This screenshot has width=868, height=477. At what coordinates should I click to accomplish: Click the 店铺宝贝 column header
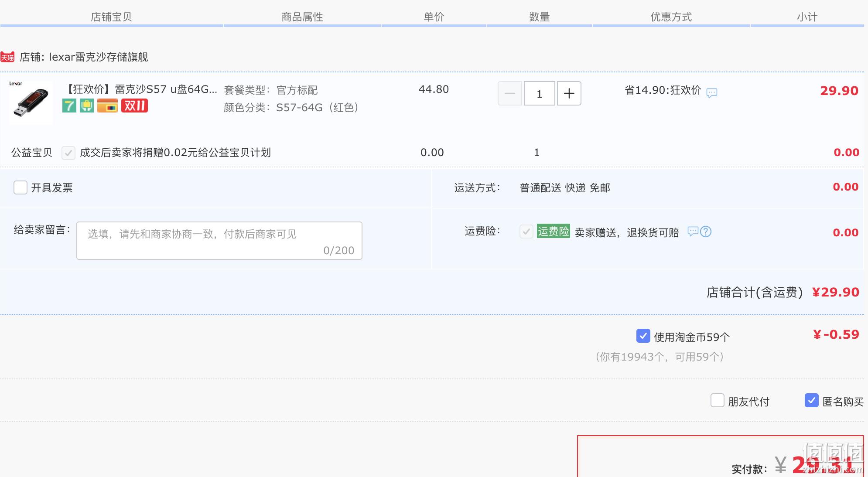[x=111, y=17]
